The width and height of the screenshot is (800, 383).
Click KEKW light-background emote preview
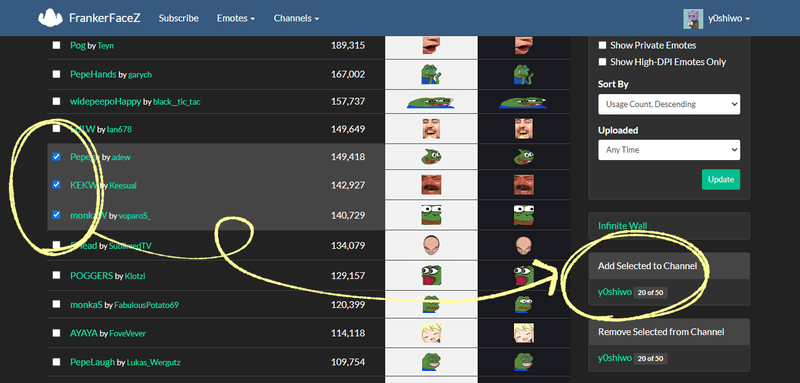431,185
